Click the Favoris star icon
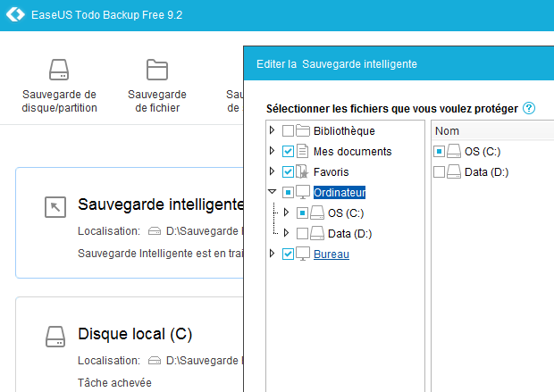The height and width of the screenshot is (392, 554). 302,171
